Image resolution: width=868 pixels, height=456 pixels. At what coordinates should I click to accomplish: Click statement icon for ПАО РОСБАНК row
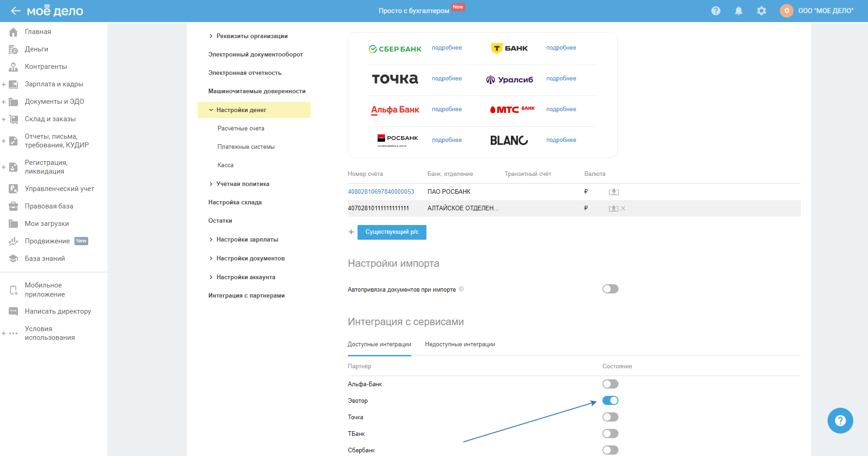click(x=614, y=192)
